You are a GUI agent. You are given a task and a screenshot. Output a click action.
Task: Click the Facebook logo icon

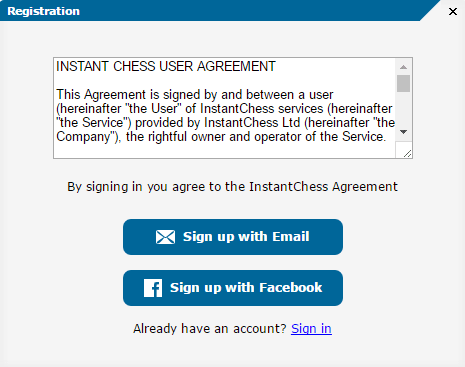pos(153,288)
